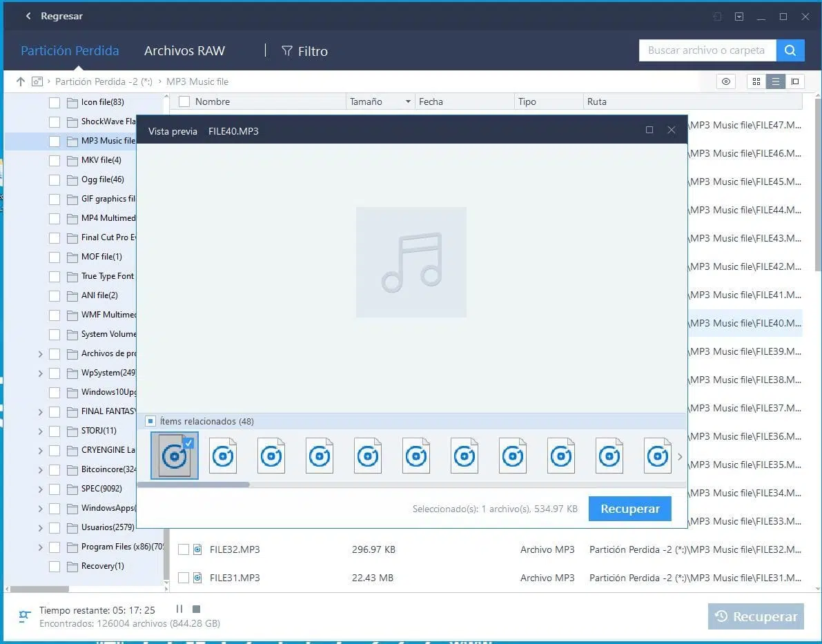Viewport: 822px width, 644px height.
Task: Click the music note preview placeholder
Action: pyautogui.click(x=411, y=262)
